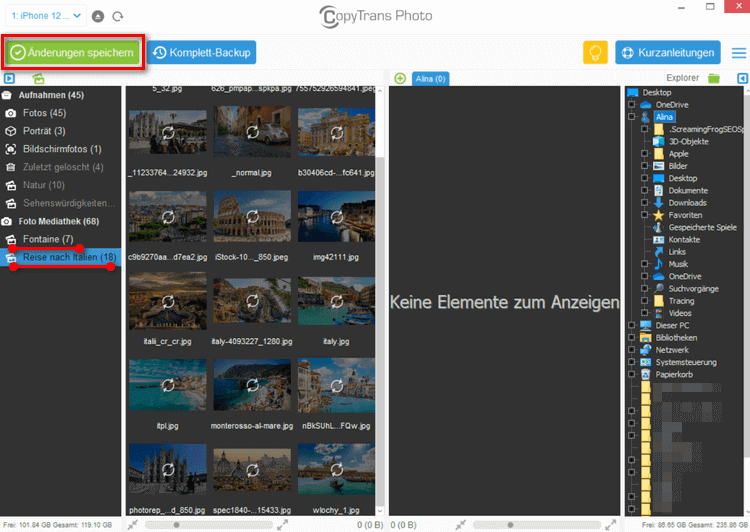Select thumbnail itali_cr_cr.jpg

(x=168, y=301)
